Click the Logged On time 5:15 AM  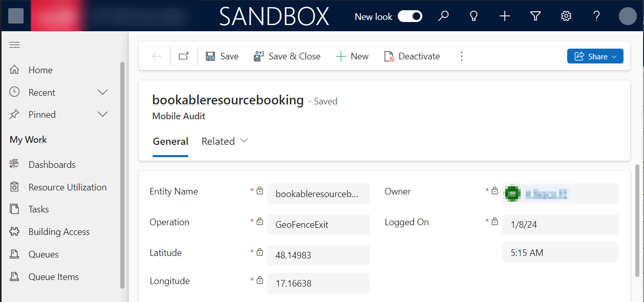pyautogui.click(x=560, y=252)
